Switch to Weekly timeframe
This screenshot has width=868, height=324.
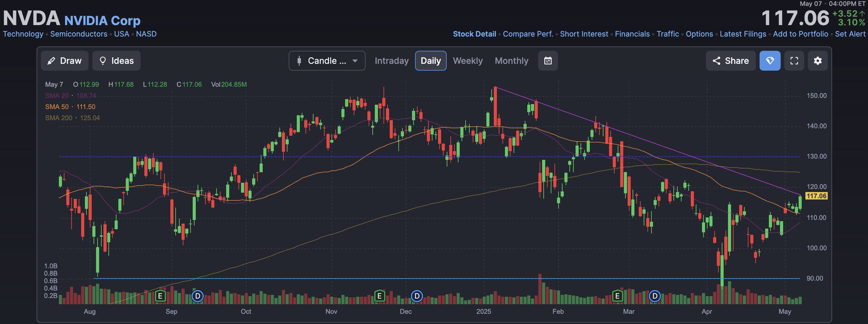(x=468, y=61)
